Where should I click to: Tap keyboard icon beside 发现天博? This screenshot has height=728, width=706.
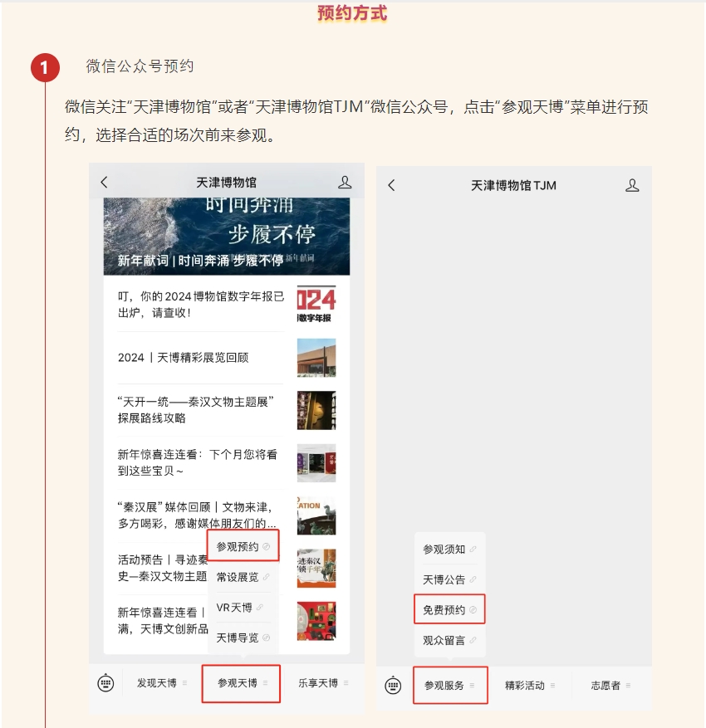click(106, 683)
